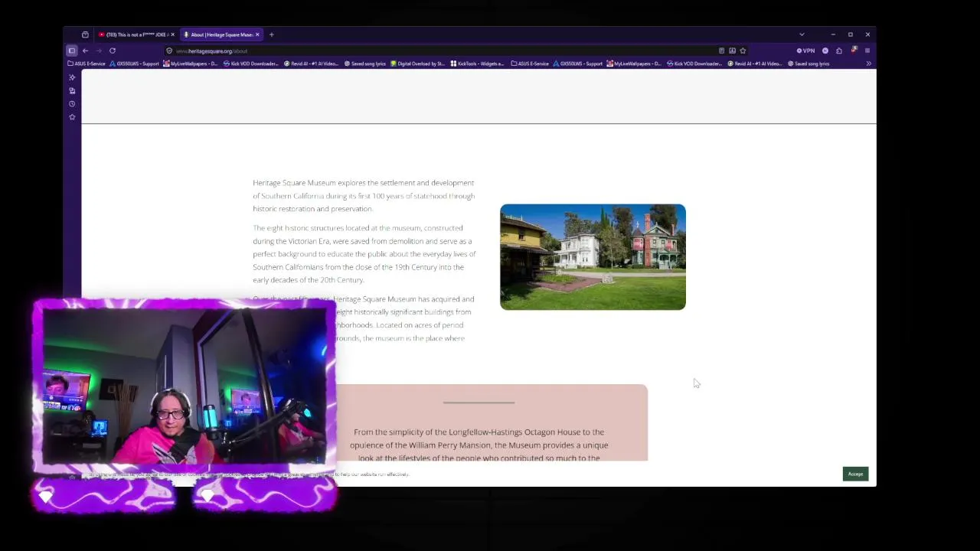Image resolution: width=980 pixels, height=551 pixels.
Task: Open the leftmost Revid AI bookmark
Action: click(311, 64)
